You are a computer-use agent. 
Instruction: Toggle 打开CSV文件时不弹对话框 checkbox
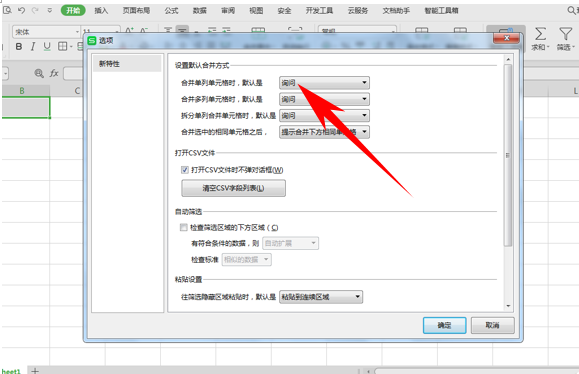click(x=184, y=170)
